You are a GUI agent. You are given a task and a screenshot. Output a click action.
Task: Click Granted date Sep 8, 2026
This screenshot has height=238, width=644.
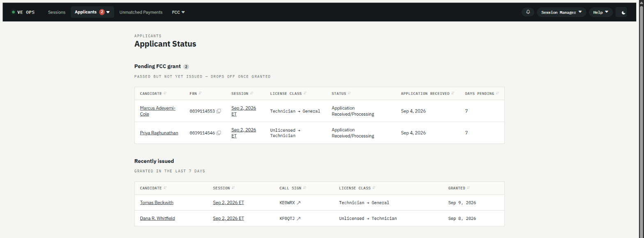tap(462, 219)
